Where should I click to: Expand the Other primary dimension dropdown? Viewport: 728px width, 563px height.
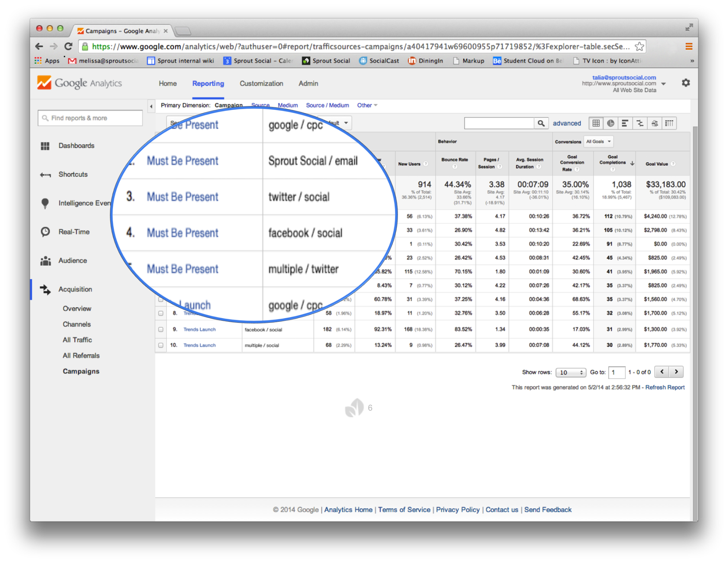(367, 105)
